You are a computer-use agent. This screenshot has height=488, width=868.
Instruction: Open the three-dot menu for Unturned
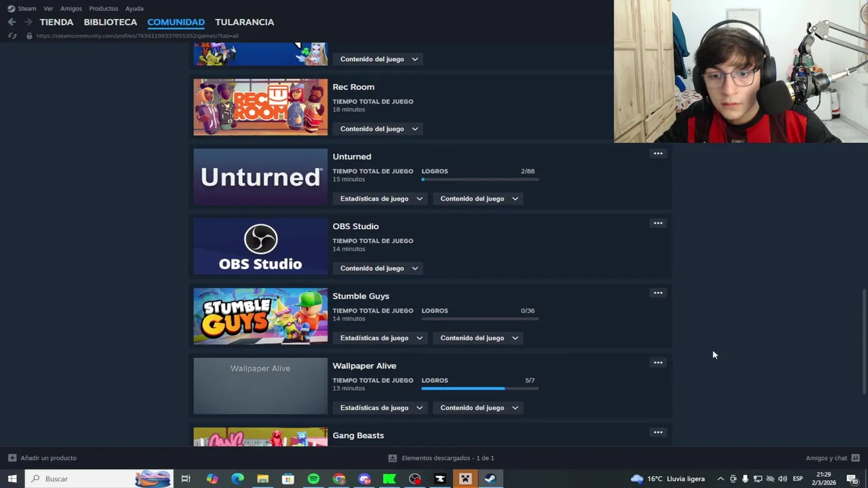coord(658,154)
